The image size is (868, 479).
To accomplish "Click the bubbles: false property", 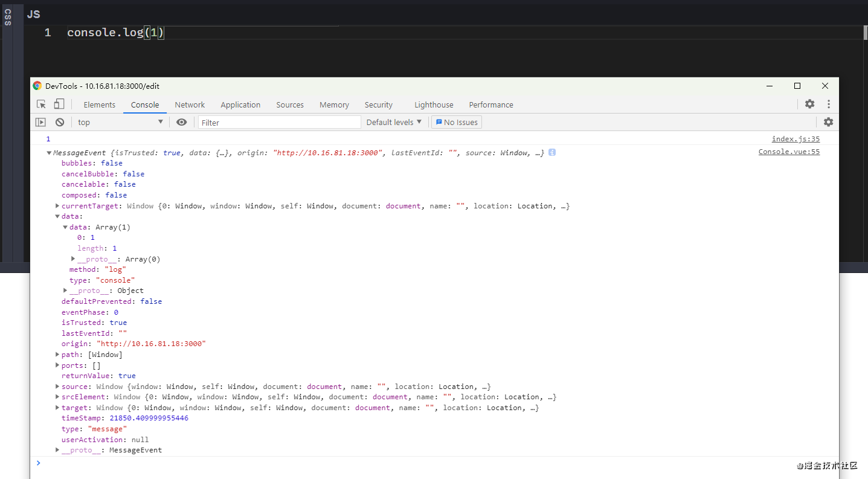I will pos(92,163).
